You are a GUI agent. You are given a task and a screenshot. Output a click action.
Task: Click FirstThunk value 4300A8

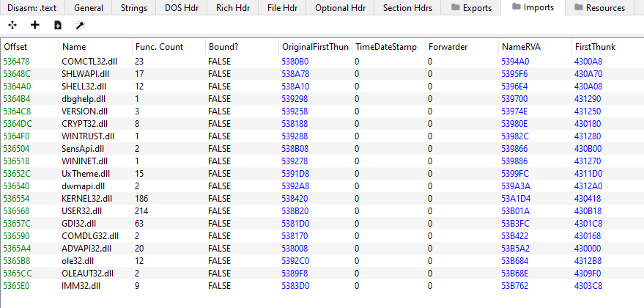click(588, 62)
